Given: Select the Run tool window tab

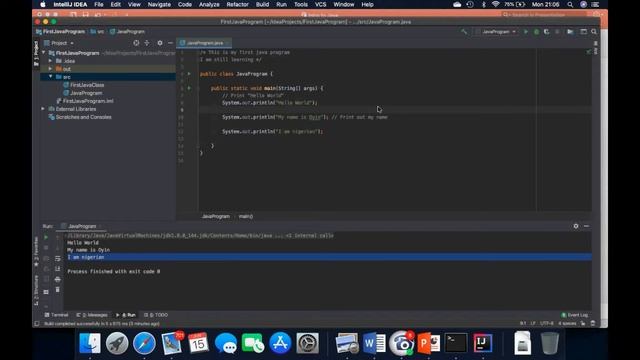Looking at the screenshot, I should [x=126, y=315].
